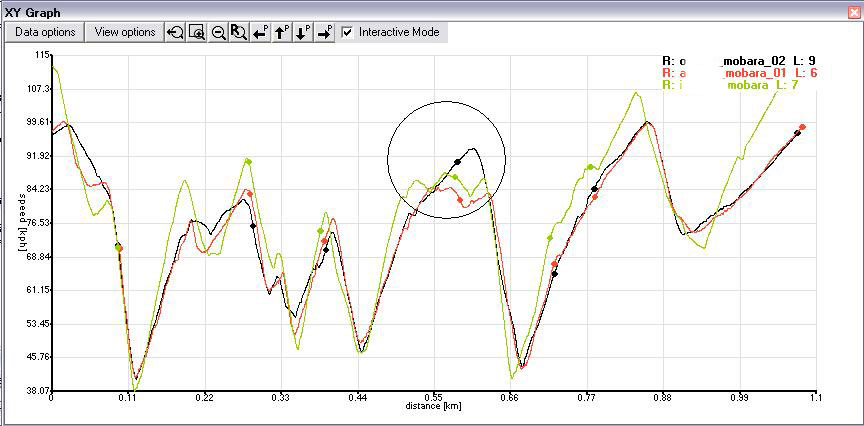Click the XY Graph window title

pos(33,12)
